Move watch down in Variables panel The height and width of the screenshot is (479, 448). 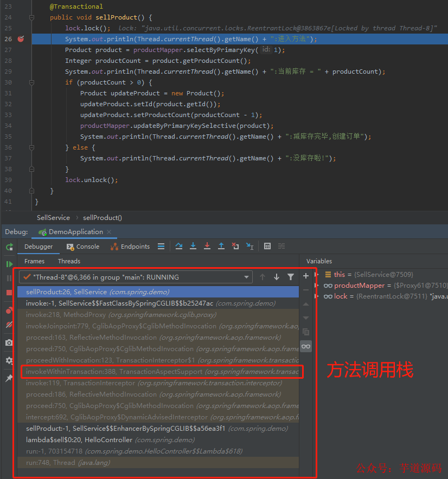(306, 318)
